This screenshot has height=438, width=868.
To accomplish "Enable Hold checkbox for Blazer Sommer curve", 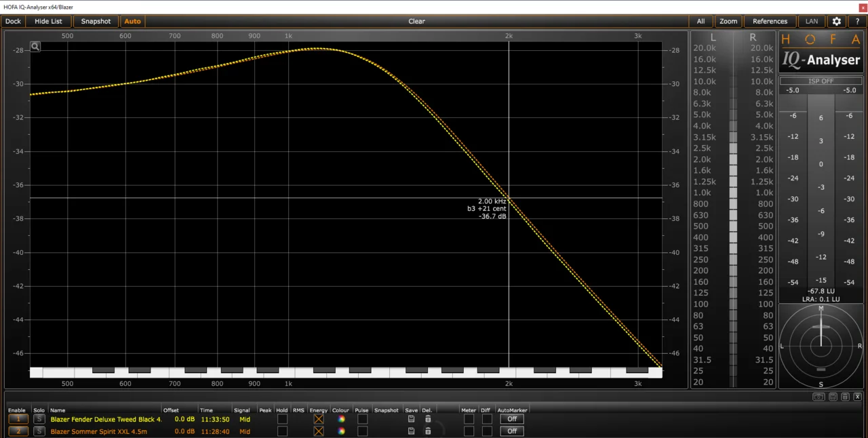I will [282, 431].
